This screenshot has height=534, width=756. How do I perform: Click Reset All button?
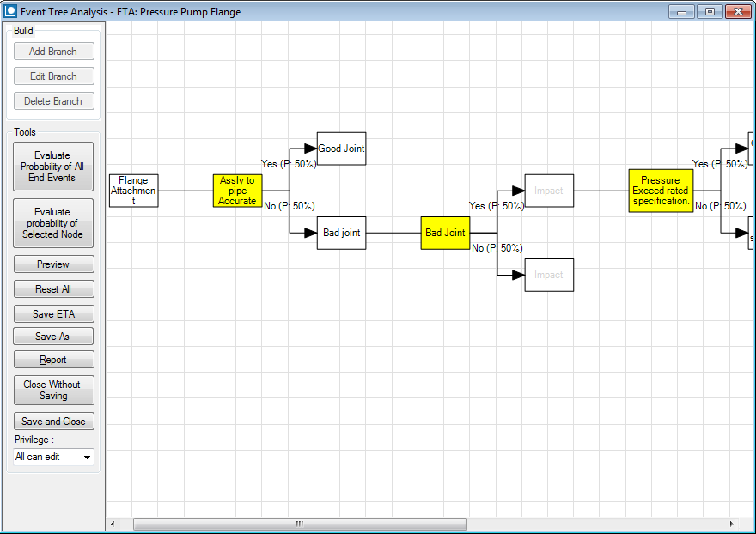53,289
